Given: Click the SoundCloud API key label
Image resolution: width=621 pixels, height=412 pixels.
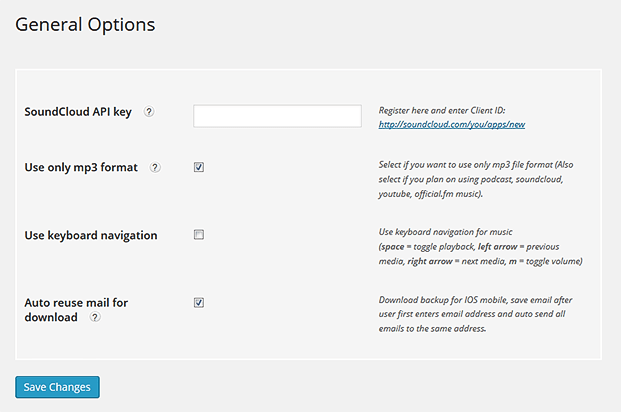Looking at the screenshot, I should 78,112.
